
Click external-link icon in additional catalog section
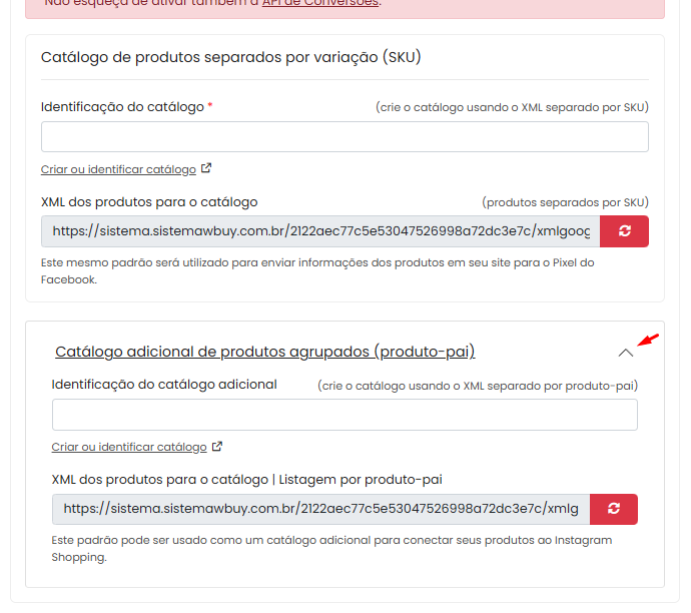pos(217,447)
